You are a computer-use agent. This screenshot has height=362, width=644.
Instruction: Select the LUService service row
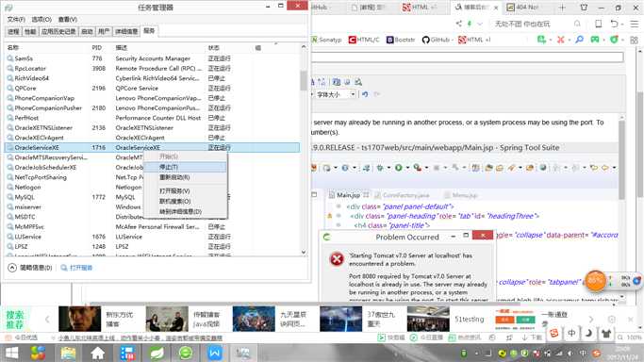click(x=152, y=237)
